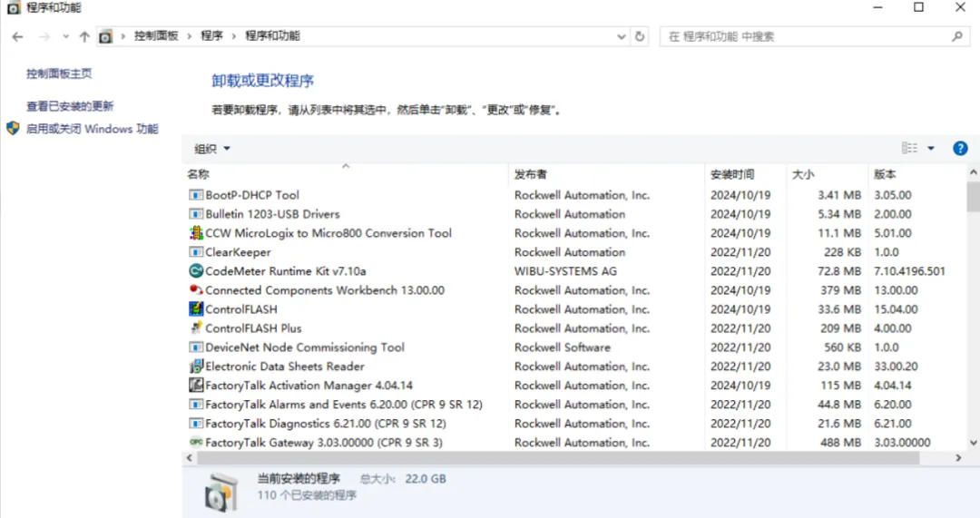Click the search magnifier icon

pyautogui.click(x=957, y=36)
